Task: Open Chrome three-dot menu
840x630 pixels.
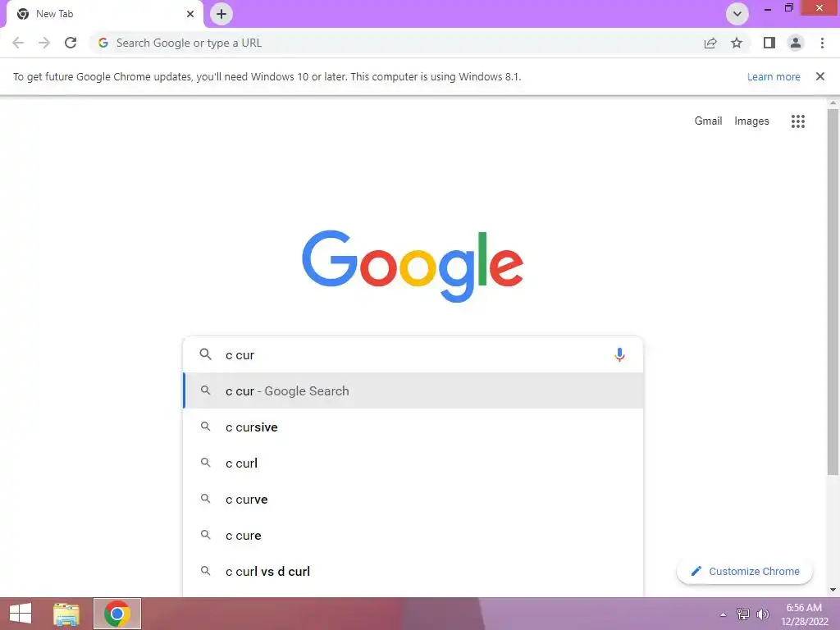Action: [822, 43]
